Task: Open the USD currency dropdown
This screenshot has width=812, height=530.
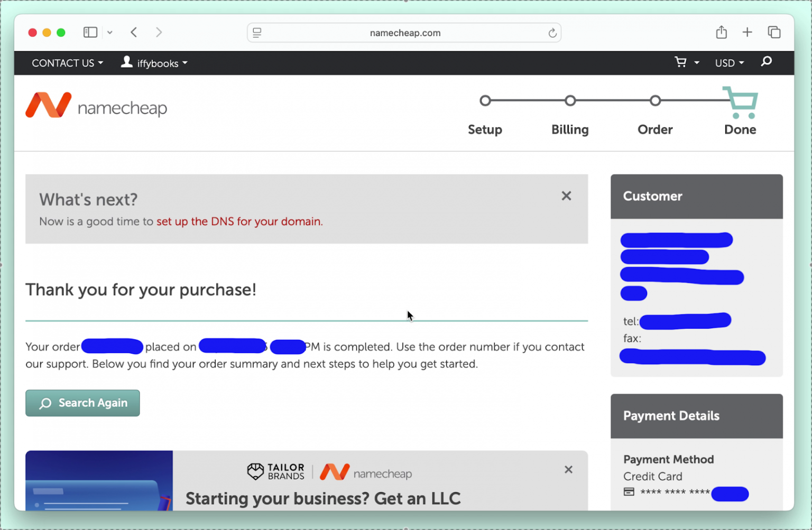Action: point(729,63)
